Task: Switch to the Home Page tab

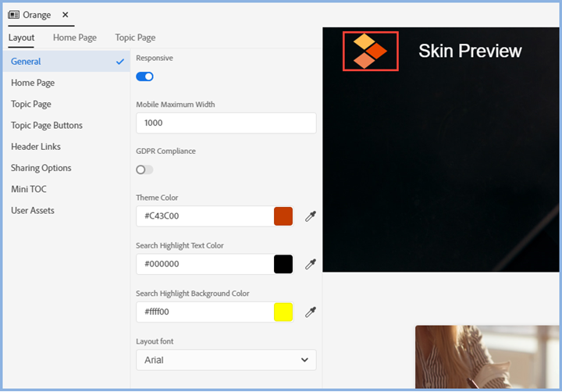Action: click(75, 37)
